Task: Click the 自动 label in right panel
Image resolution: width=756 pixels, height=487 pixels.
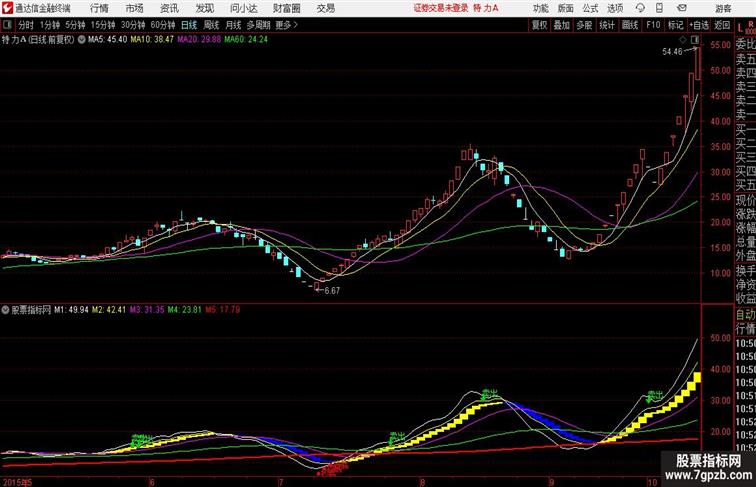Action: click(745, 315)
